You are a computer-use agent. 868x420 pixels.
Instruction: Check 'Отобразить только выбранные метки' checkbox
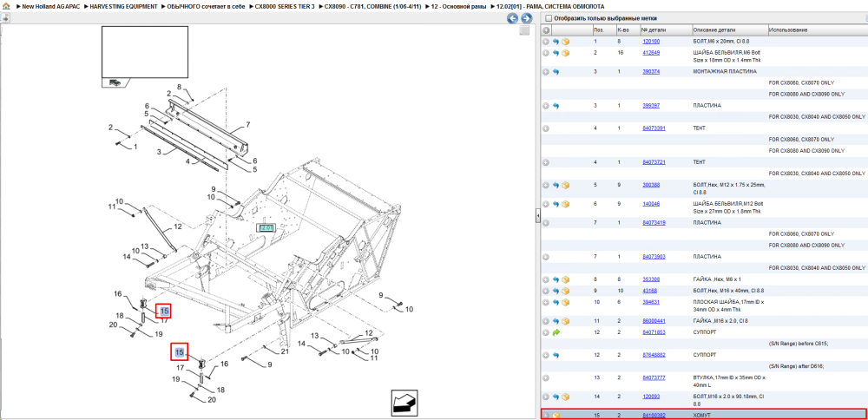pyautogui.click(x=548, y=18)
